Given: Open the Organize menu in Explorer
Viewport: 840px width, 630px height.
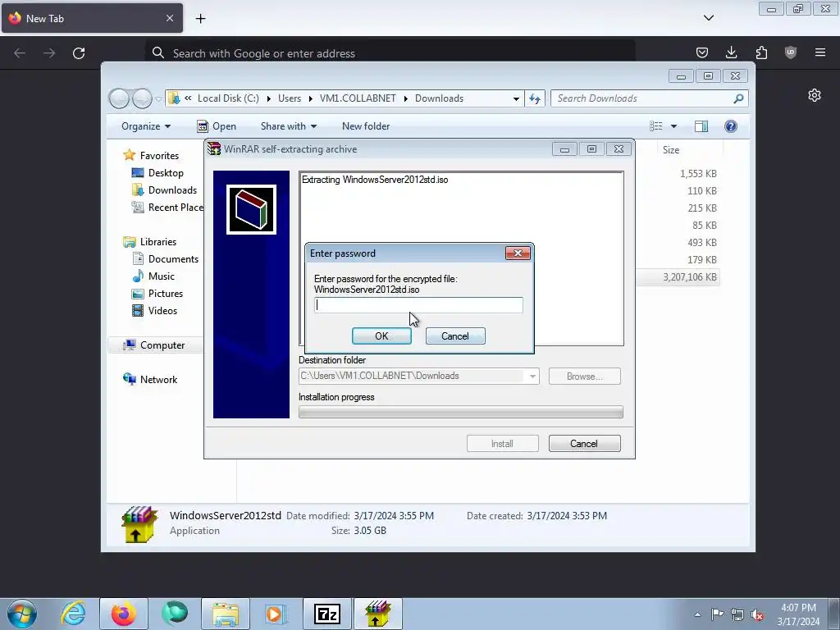Looking at the screenshot, I should [x=146, y=126].
